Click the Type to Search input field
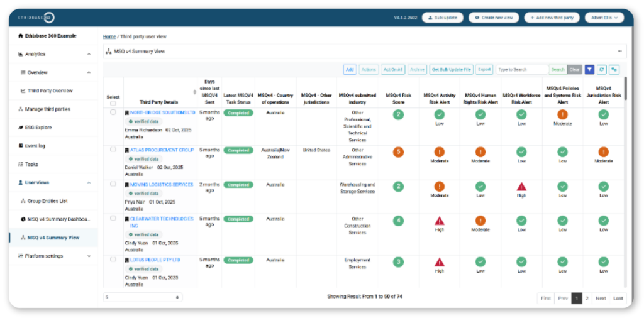Image resolution: width=644 pixels, height=318 pixels. tap(521, 70)
